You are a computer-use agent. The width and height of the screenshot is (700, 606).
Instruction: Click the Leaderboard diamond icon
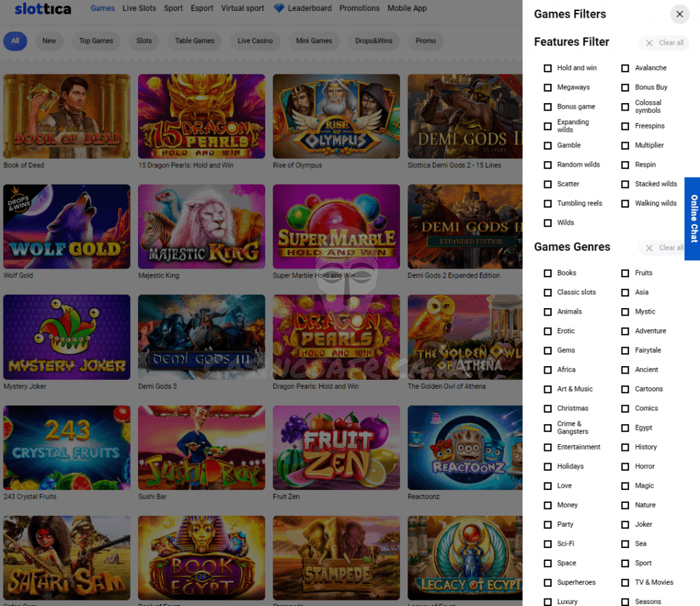click(x=279, y=8)
